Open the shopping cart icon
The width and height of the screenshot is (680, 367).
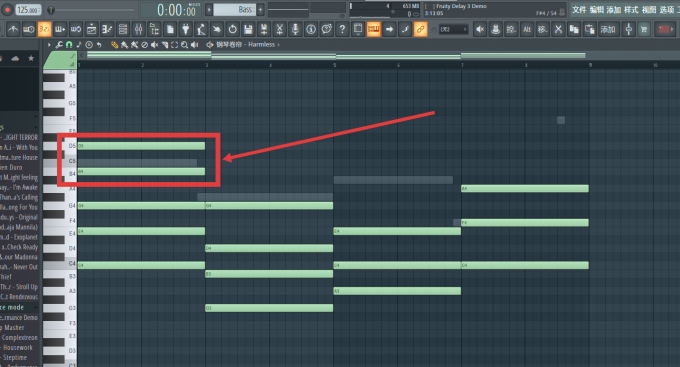[644, 29]
